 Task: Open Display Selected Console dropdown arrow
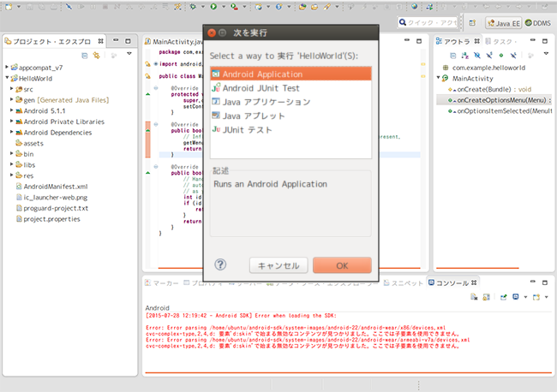(x=525, y=297)
